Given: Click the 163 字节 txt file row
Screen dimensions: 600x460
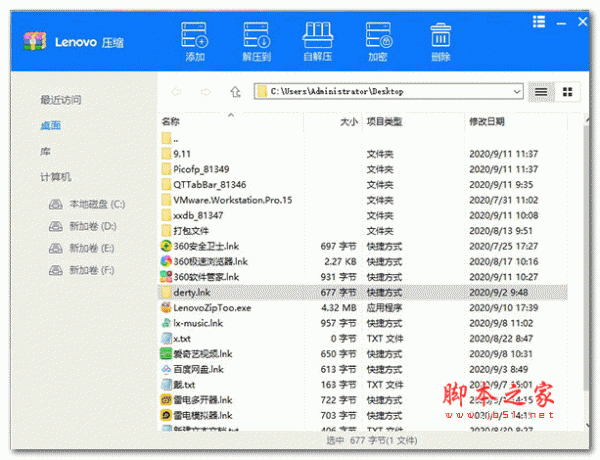Looking at the screenshot, I should click(362, 385).
